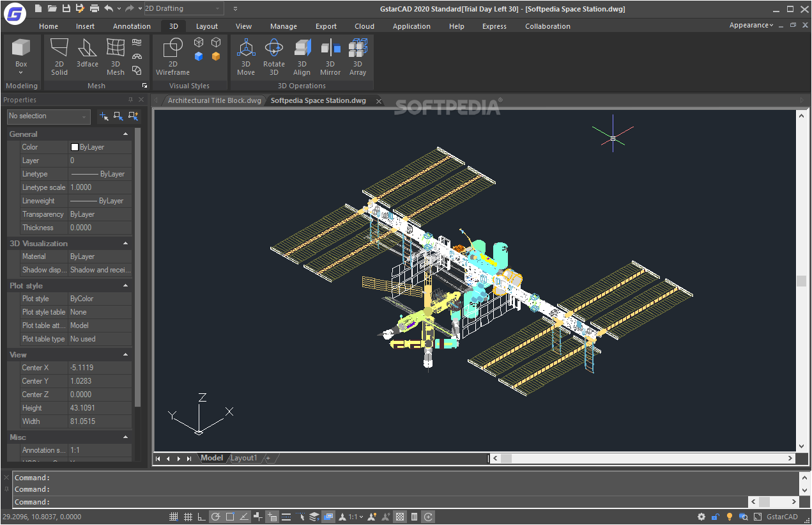This screenshot has height=525, width=812.
Task: Open the Annotation ribbon tab
Action: pos(132,26)
